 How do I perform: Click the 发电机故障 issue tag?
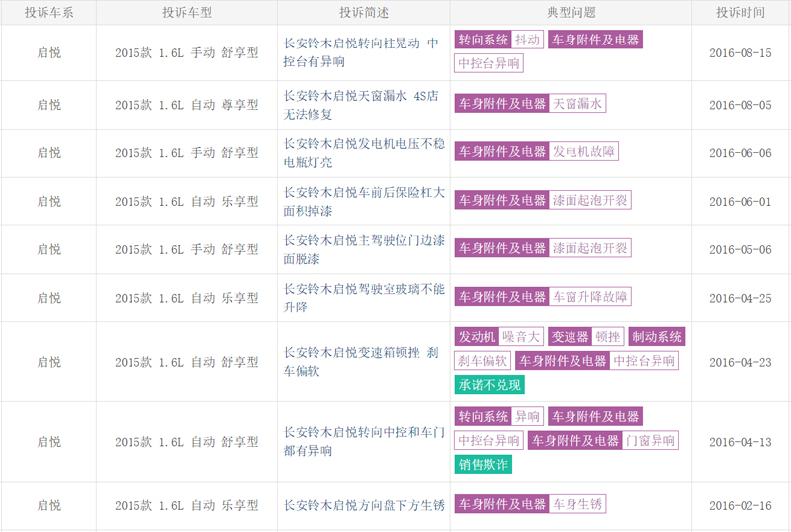pos(583,151)
